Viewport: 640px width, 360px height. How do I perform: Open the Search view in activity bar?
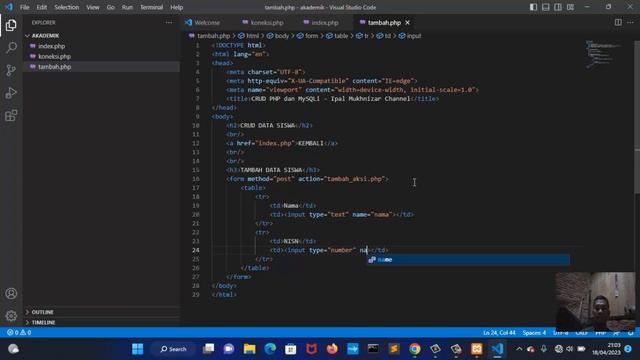(x=11, y=48)
